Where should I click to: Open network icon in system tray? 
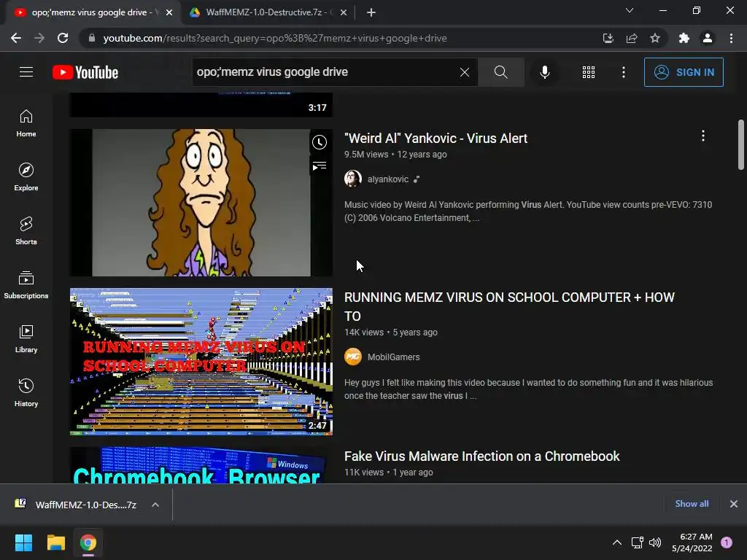[637, 542]
